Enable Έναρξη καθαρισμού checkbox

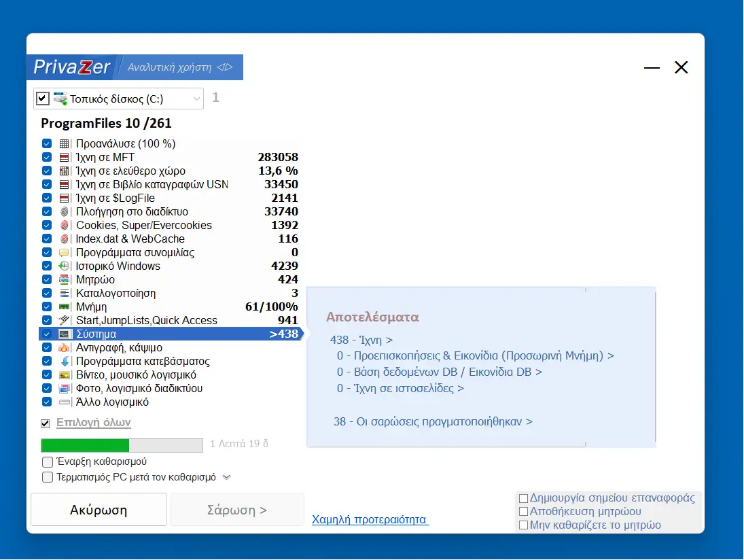(48, 461)
